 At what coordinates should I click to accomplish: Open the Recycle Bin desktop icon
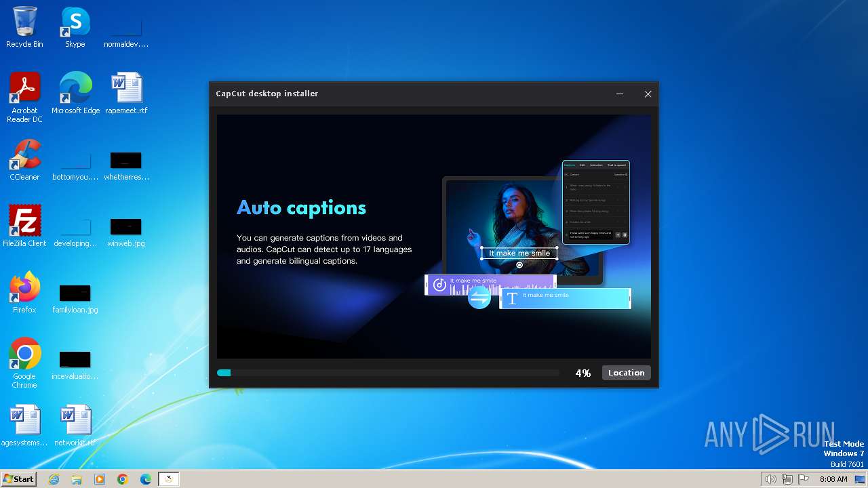(x=24, y=27)
